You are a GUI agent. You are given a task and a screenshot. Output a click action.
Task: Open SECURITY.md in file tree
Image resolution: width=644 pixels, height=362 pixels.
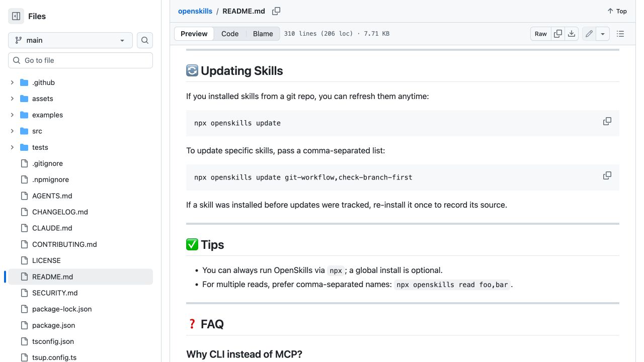55,293
